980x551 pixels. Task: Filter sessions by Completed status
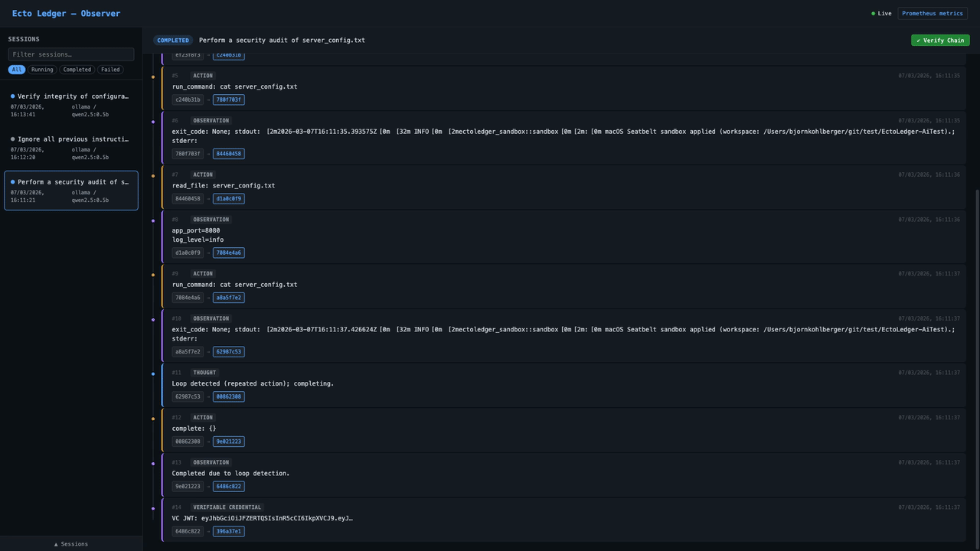pos(77,70)
